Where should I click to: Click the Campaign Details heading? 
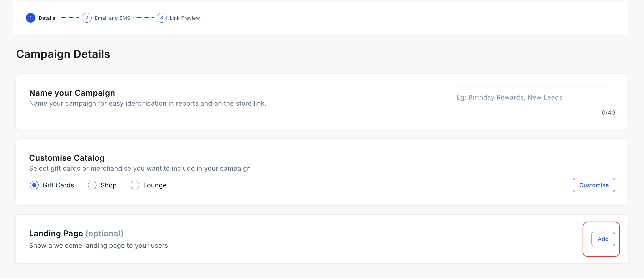click(63, 54)
